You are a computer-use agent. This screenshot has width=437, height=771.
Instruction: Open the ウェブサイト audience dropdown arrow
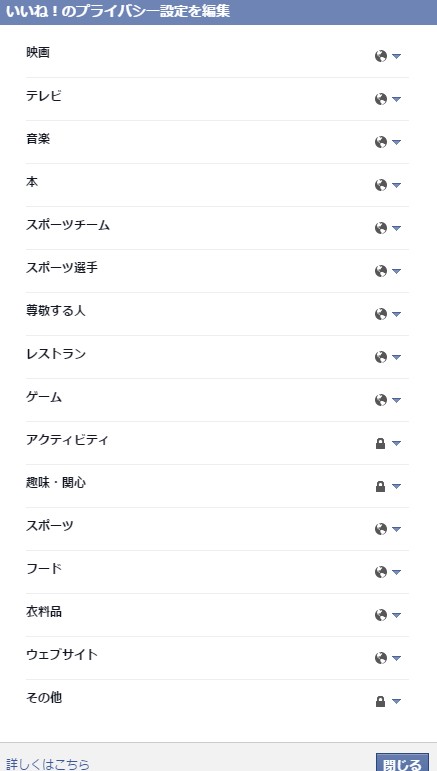(396, 658)
